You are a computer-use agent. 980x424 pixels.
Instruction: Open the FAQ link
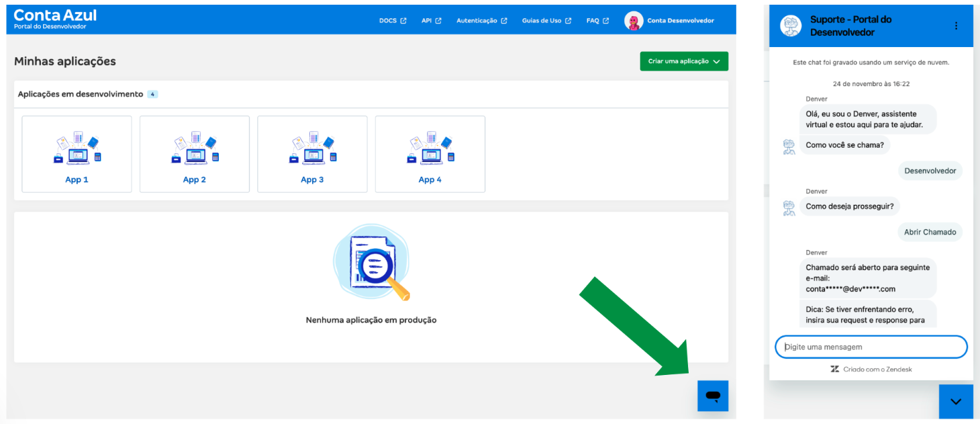(x=597, y=21)
